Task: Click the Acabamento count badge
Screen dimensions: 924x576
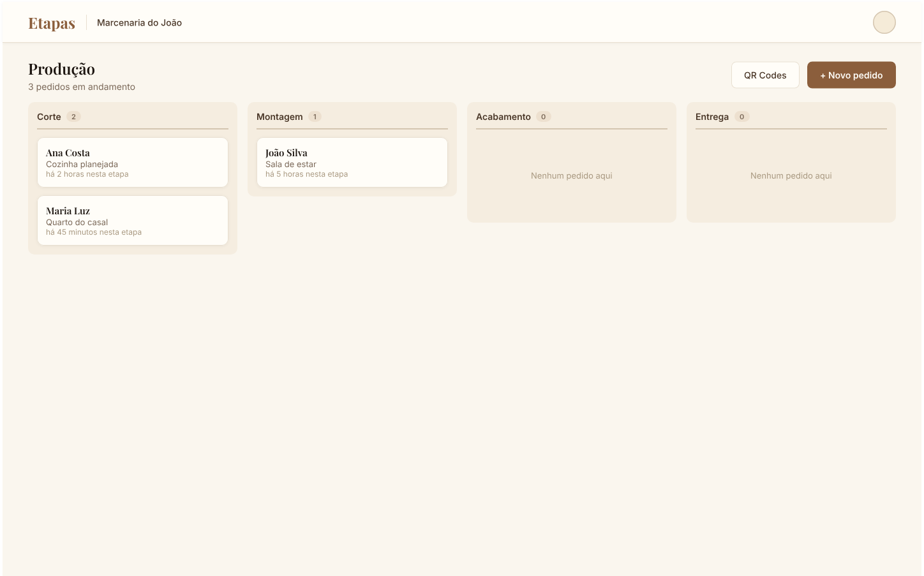Action: pyautogui.click(x=543, y=117)
